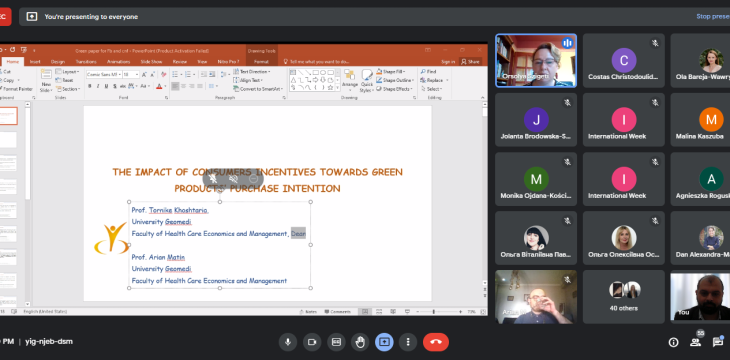The width and height of the screenshot is (730, 360).
Task: Show everyone participants panel
Action: [696, 342]
